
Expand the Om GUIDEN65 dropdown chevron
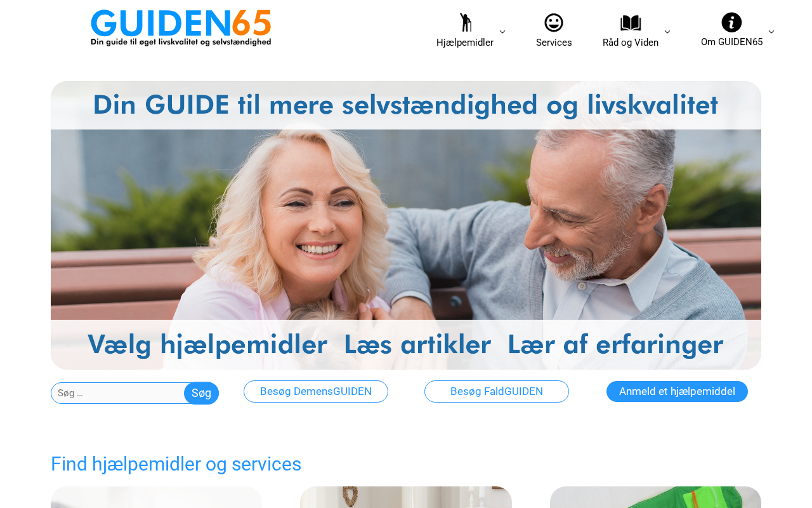[771, 32]
